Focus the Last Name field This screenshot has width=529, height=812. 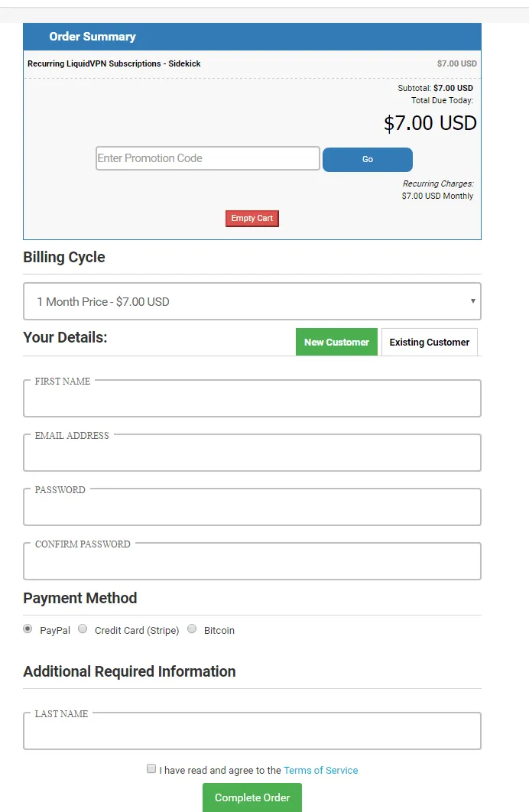252,732
